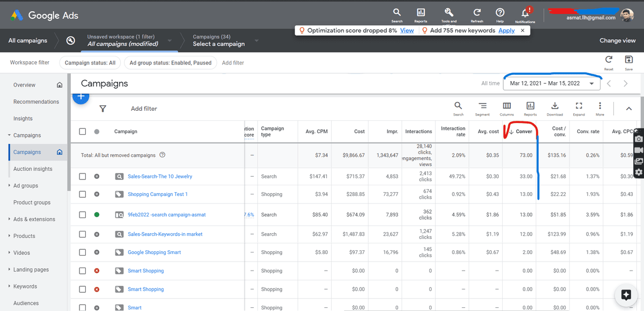Check Google Shopping Smart row checkbox
644x311 pixels.
point(82,252)
